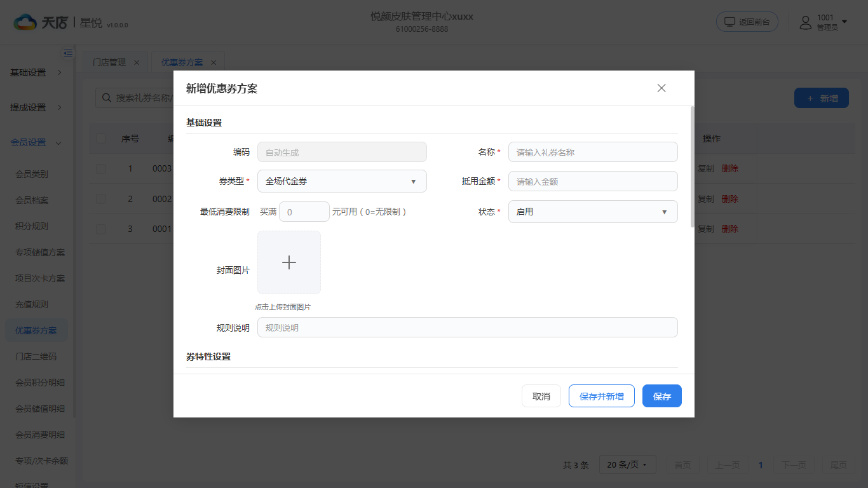868x488 pixels.
Task: Open the 券类型 dropdown showing 全场代金券
Action: [342, 181]
